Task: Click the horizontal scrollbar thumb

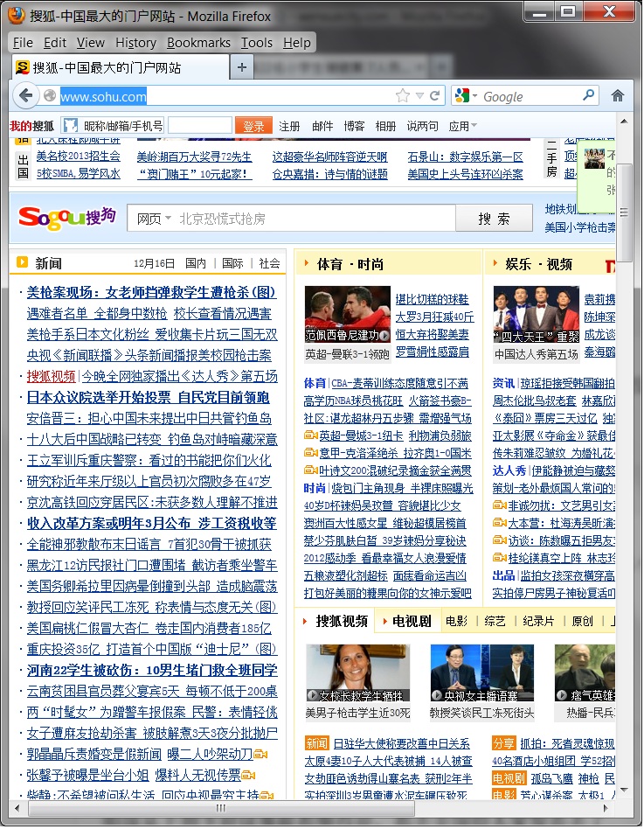Action: (221, 808)
